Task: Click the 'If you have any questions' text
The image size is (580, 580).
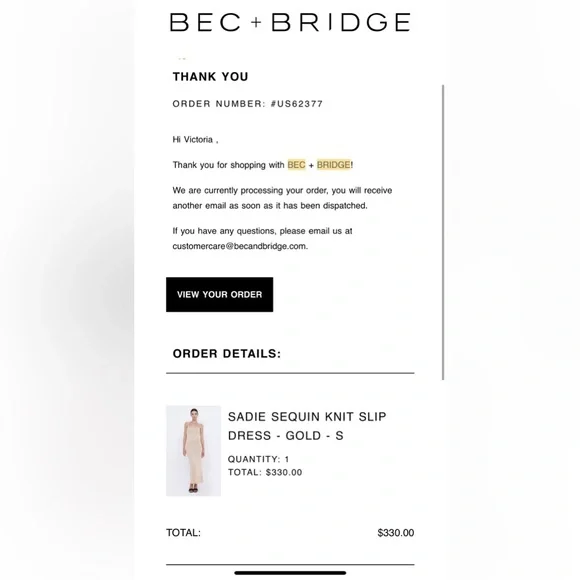Action: 262,231
